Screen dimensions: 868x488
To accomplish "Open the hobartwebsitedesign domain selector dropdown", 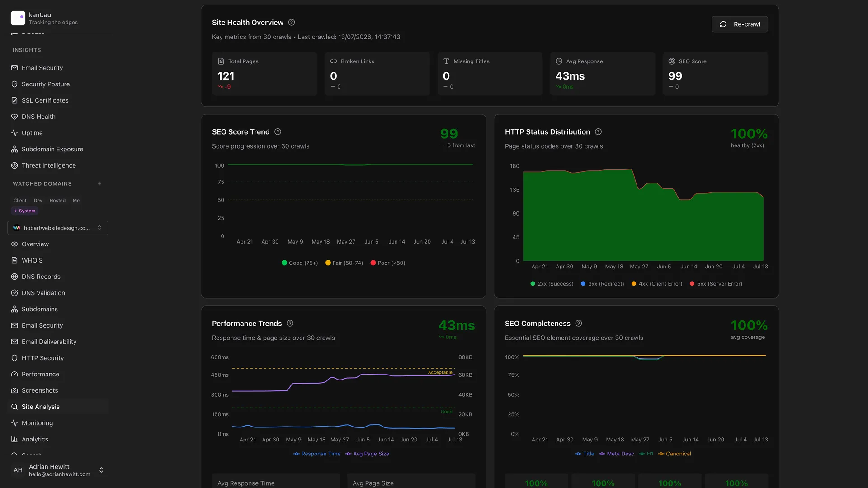I will pos(58,228).
